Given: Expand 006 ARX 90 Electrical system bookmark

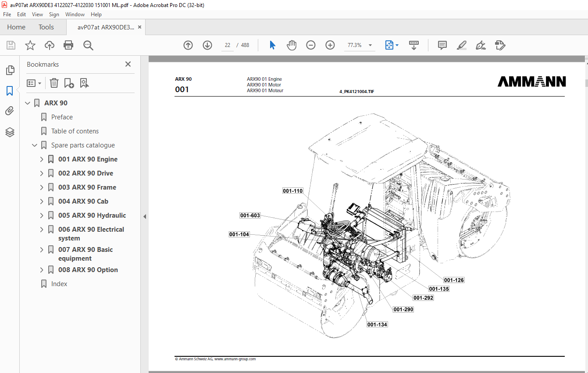Looking at the screenshot, I should (42, 230).
